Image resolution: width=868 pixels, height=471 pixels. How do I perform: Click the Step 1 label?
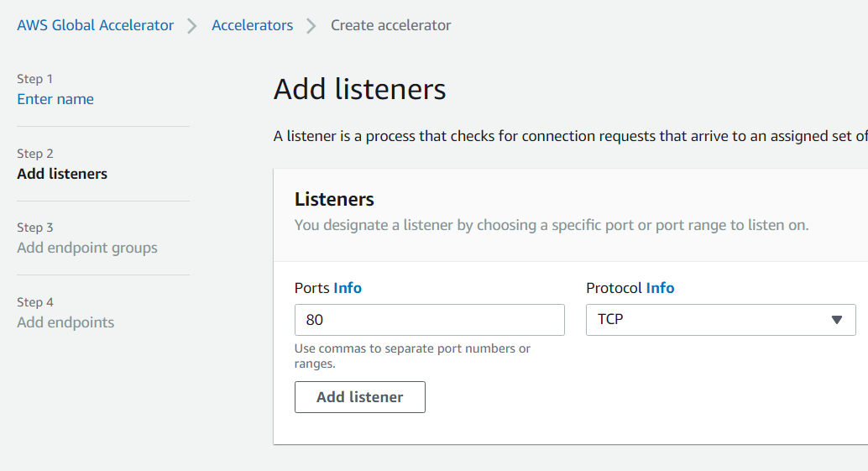(34, 79)
